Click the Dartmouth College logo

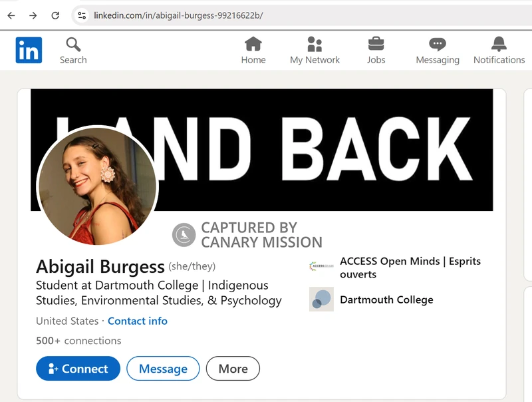coord(321,299)
